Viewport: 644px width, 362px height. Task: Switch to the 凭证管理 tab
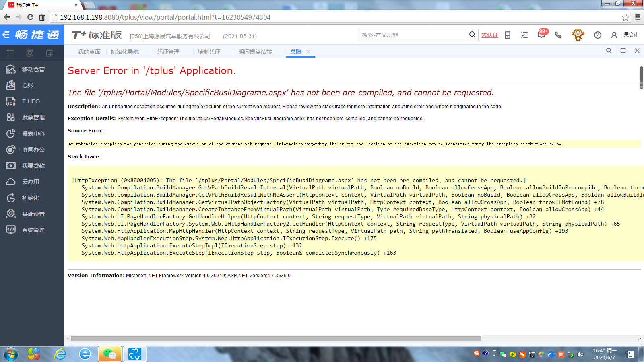tap(168, 52)
